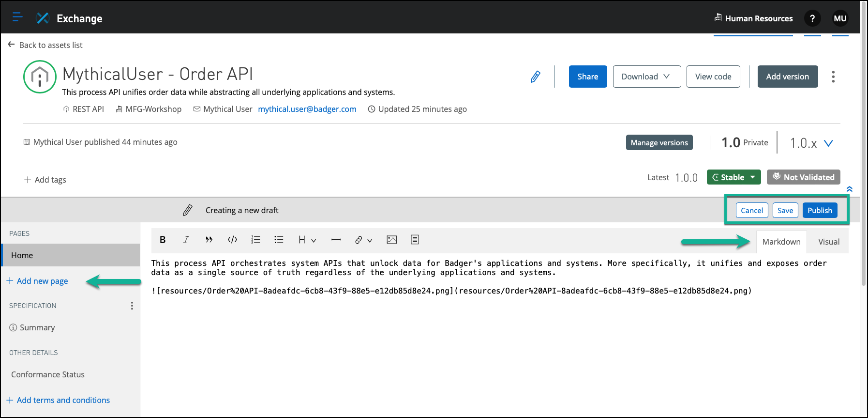Switch to the Visual tab
868x418 pixels.
click(829, 242)
